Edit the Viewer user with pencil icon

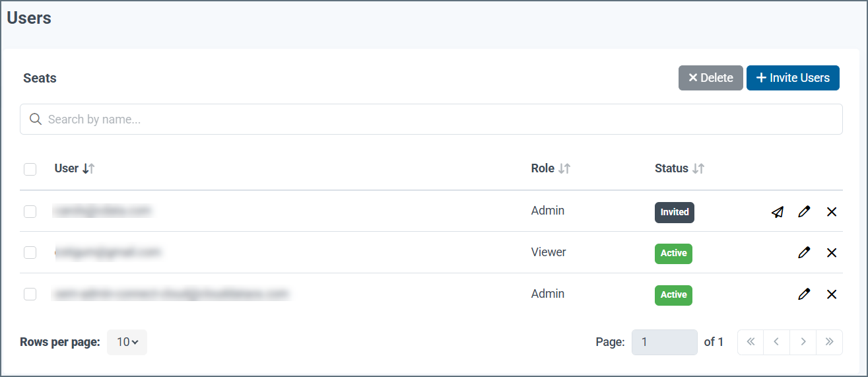pos(804,253)
